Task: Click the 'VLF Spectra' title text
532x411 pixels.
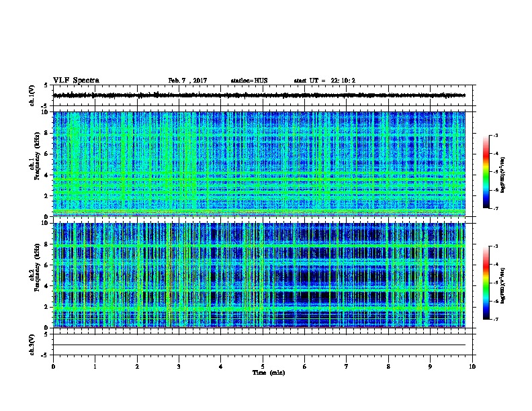Action: click(x=76, y=81)
